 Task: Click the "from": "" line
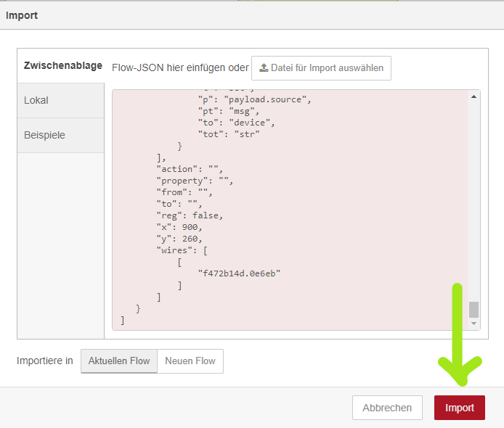click(184, 192)
